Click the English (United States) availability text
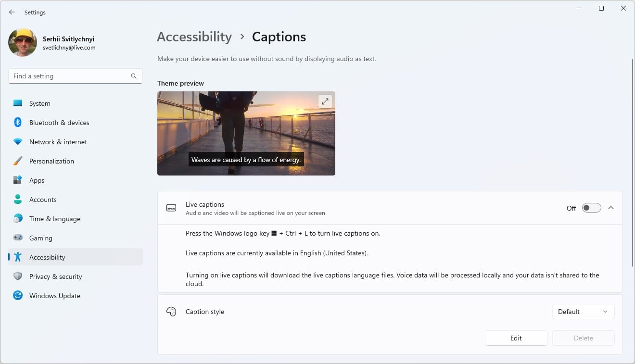Image resolution: width=635 pixels, height=364 pixels. [x=277, y=253]
